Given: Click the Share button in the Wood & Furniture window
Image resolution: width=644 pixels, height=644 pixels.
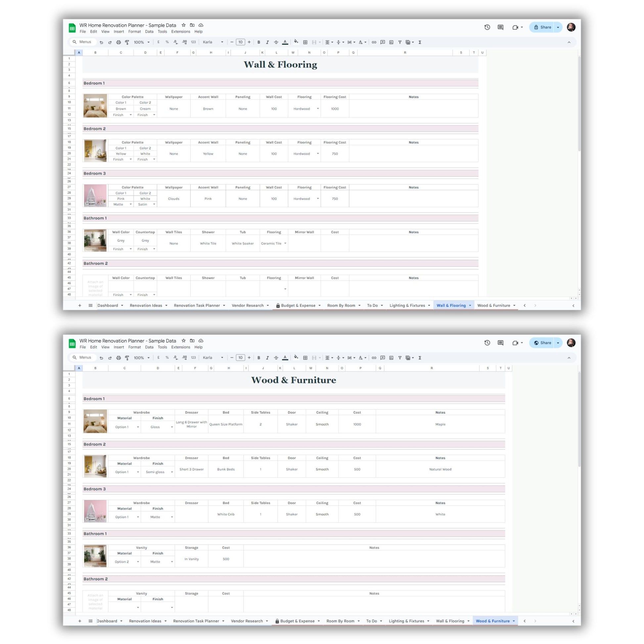Looking at the screenshot, I should [542, 343].
